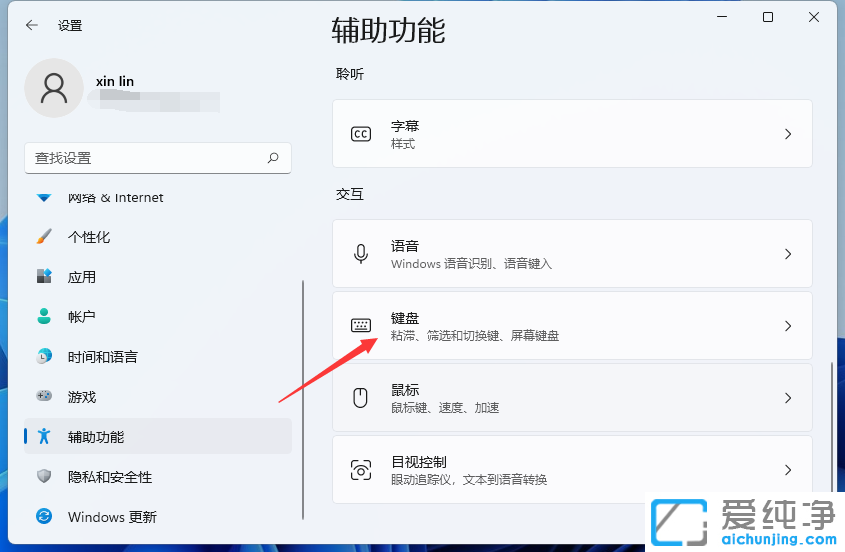Open the 鼠标 settings card
Viewport: 845px width, 552px height.
point(572,398)
